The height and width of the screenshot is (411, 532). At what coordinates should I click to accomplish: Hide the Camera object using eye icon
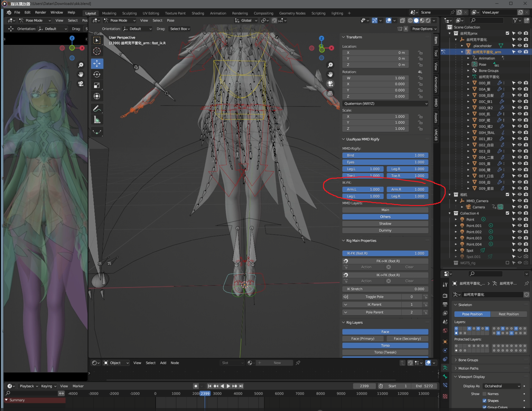click(x=519, y=207)
